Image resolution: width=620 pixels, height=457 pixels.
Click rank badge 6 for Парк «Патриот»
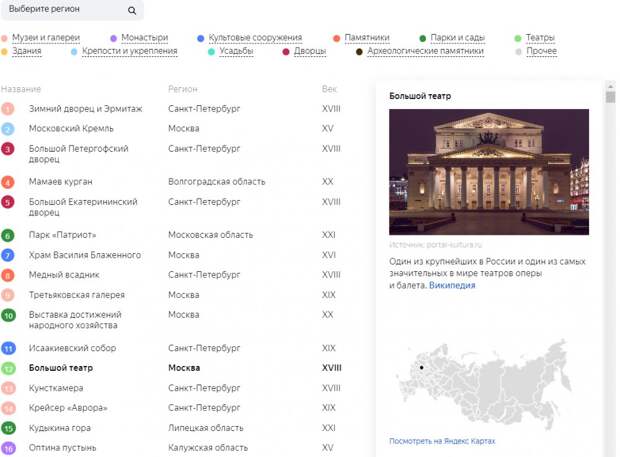[x=8, y=235]
